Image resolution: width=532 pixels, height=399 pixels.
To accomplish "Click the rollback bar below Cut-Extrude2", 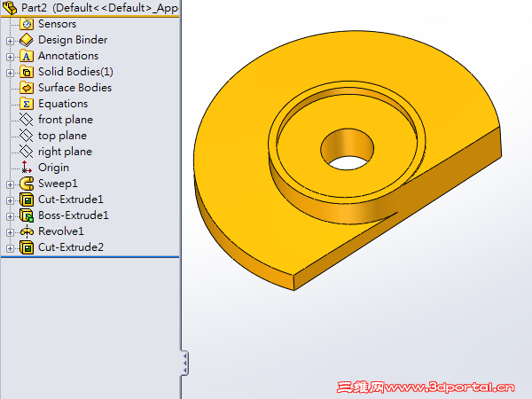I will click(x=90, y=257).
